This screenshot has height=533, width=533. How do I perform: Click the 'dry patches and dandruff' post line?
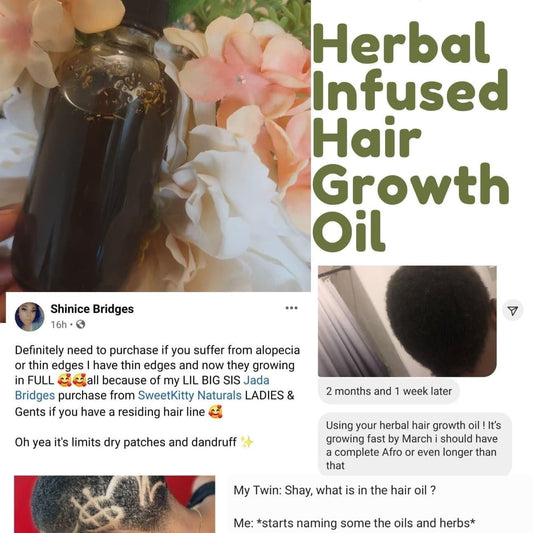tap(126, 442)
